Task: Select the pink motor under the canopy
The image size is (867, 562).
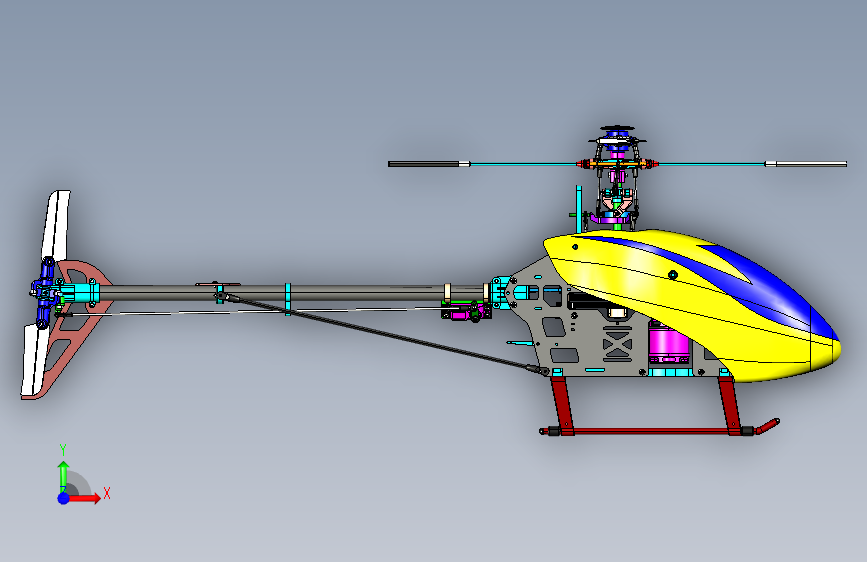Action: point(669,343)
